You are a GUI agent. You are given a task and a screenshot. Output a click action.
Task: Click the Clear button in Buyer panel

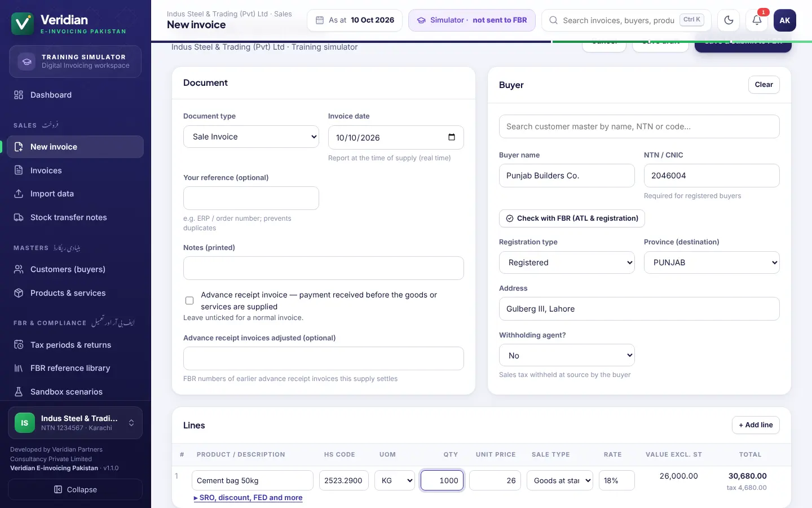pos(764,85)
